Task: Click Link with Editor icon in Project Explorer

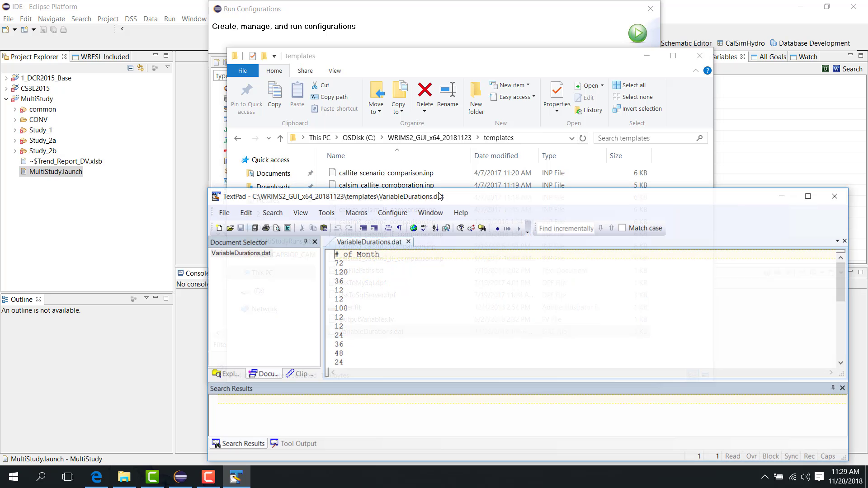Action: (141, 68)
